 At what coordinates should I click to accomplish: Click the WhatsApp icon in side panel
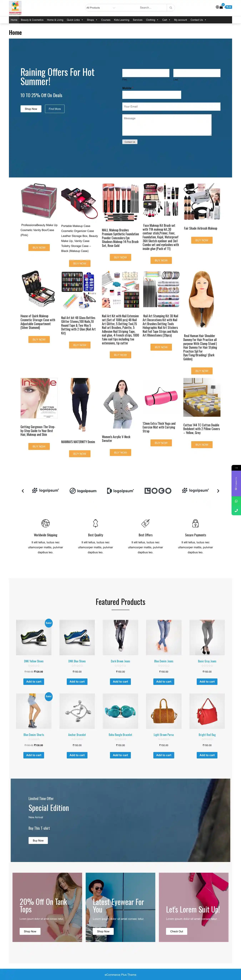[236, 501]
